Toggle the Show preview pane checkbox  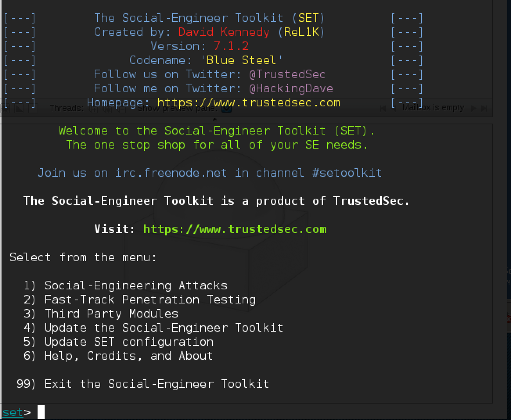[x=227, y=109]
